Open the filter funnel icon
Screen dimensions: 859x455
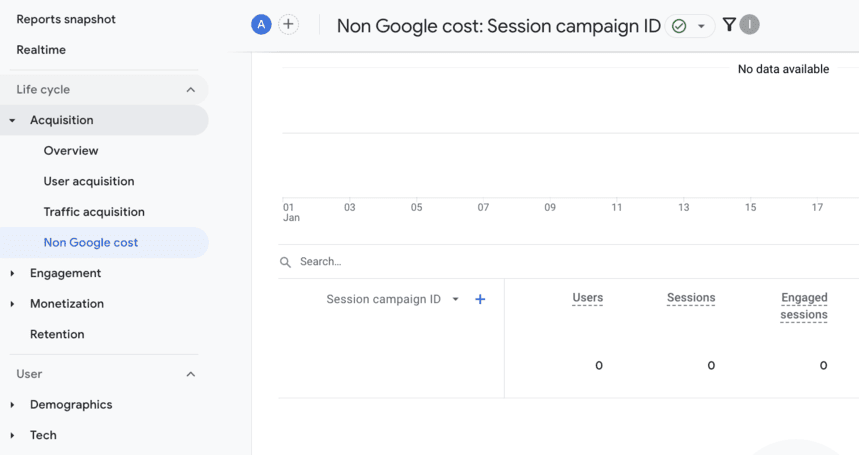(x=729, y=25)
